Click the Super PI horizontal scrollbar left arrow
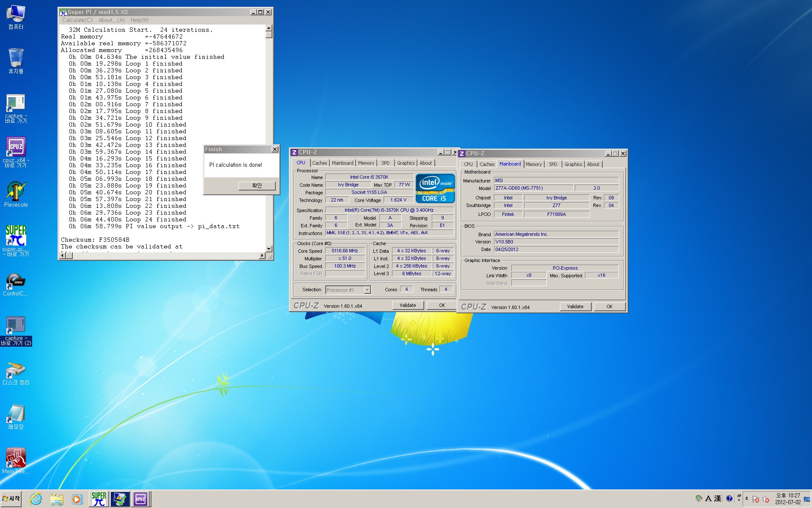The image size is (812, 508). [x=63, y=255]
